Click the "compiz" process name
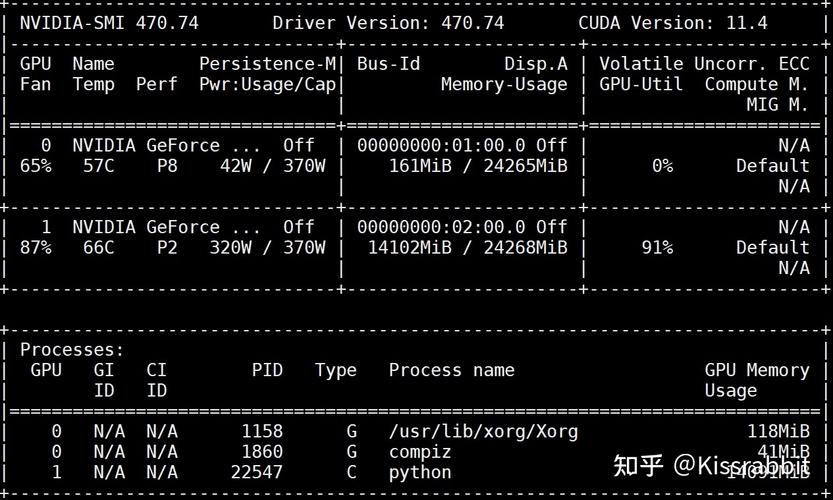This screenshot has width=833, height=500. [420, 453]
